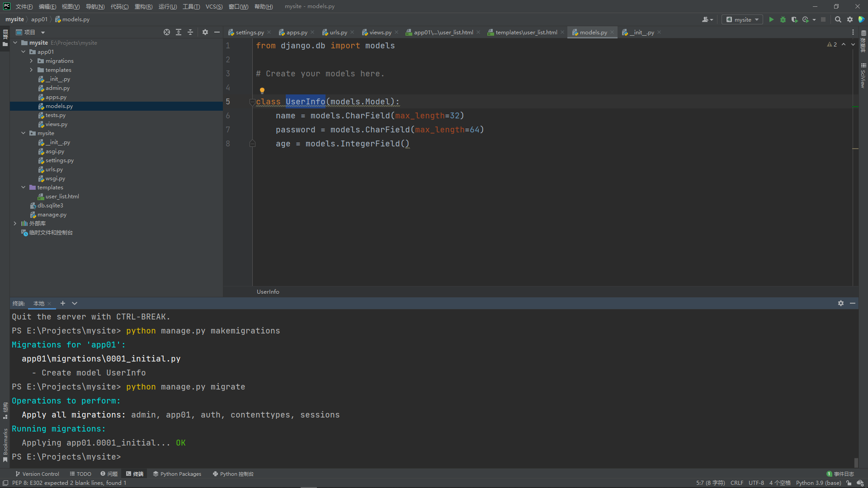Click the PyCharm application logo icon
This screenshot has height=488, width=868.
tap(7, 6)
